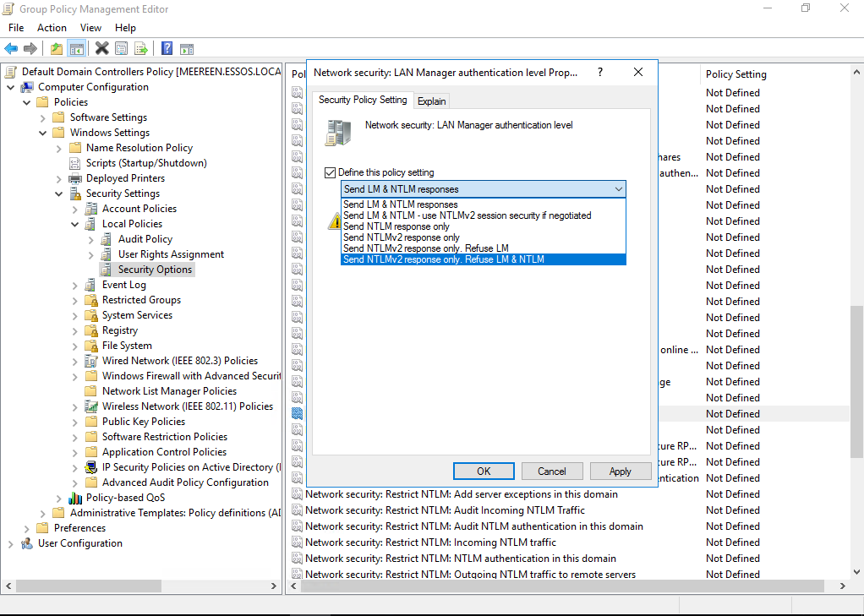Screen dimensions: 864x616
Task: Select User Rights Assignment in tree
Action: tap(171, 254)
